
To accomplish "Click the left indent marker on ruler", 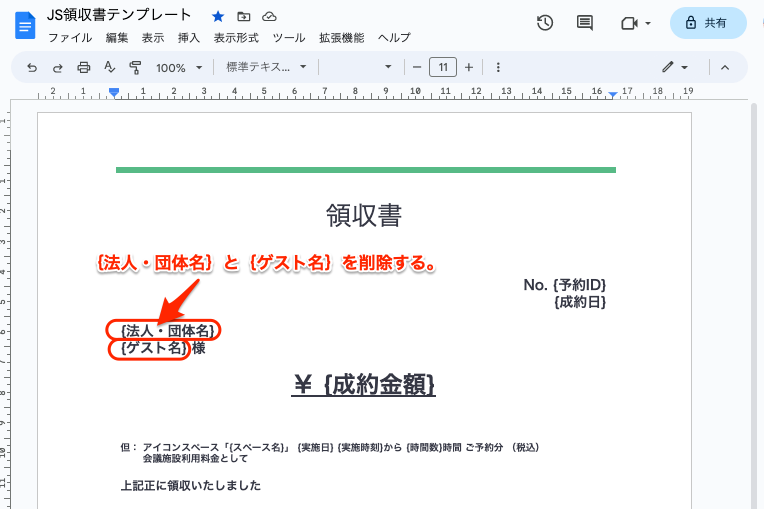I will [x=114, y=93].
